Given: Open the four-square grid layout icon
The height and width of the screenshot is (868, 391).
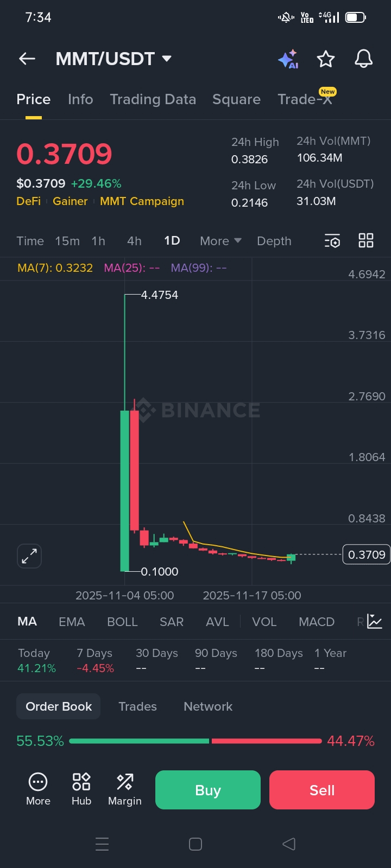Looking at the screenshot, I should 366,241.
